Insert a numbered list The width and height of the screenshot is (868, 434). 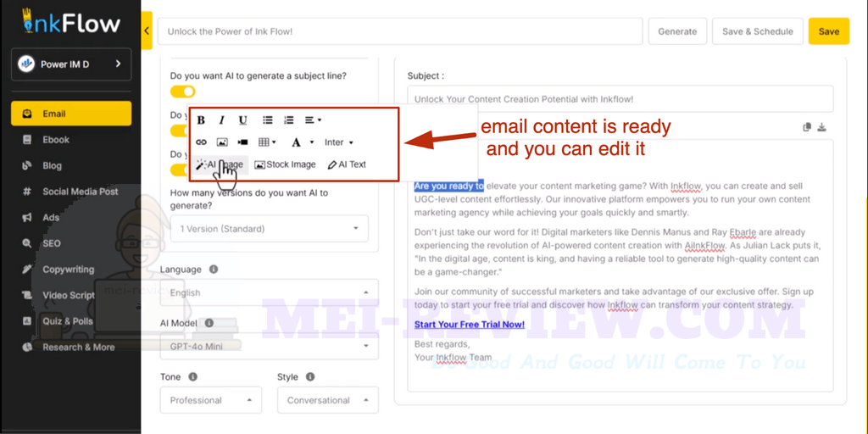tap(289, 120)
